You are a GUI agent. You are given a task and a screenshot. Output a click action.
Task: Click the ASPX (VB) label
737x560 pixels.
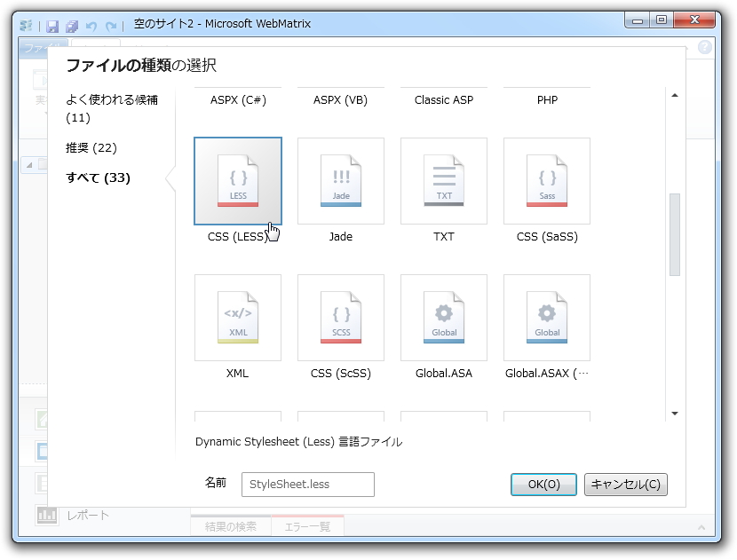pyautogui.click(x=340, y=100)
